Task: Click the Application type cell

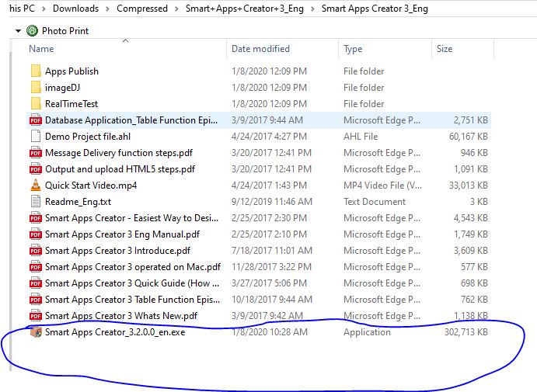Action: coord(367,332)
